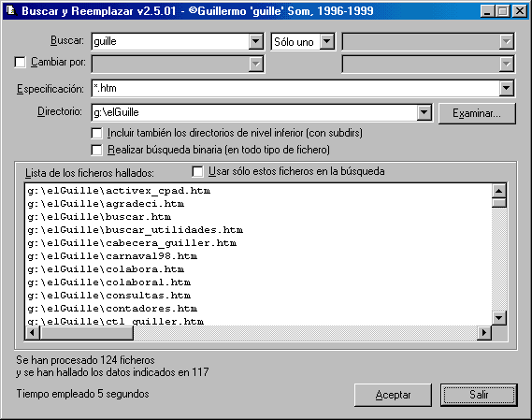This screenshot has height=420, width=532.
Task: Click file list scroll up arrow
Action: coord(498,191)
